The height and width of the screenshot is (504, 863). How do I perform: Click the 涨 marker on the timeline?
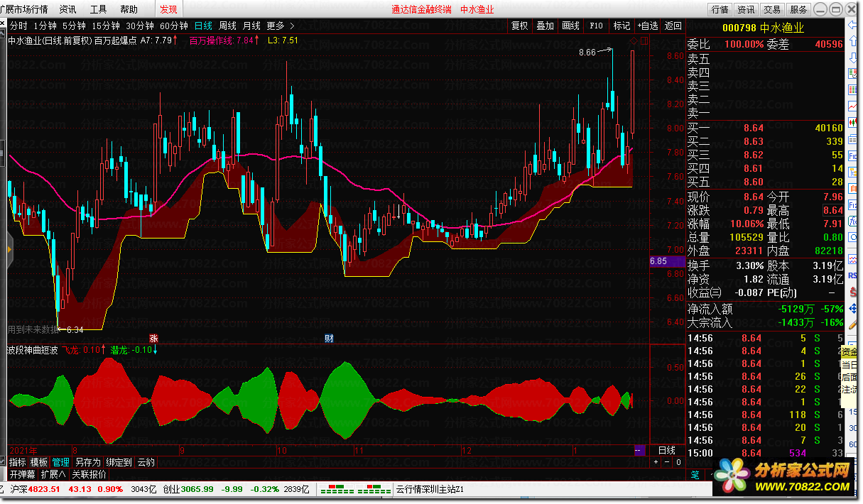coord(153,338)
